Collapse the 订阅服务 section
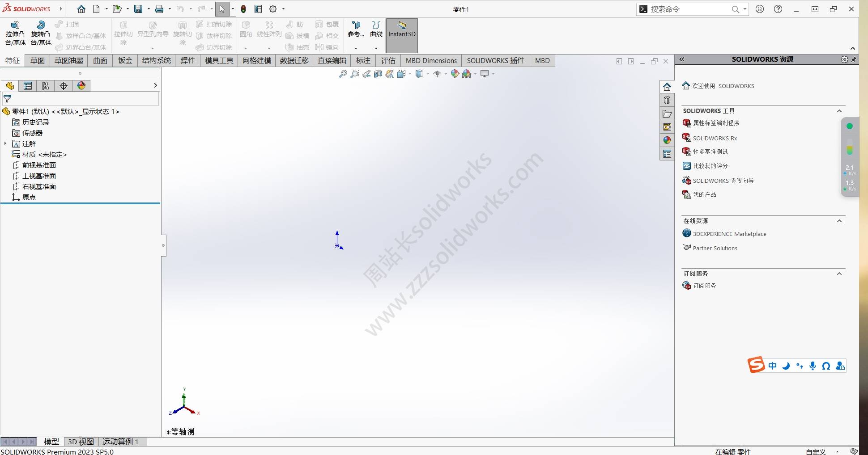Screen dimensions: 868x455 coord(839,274)
